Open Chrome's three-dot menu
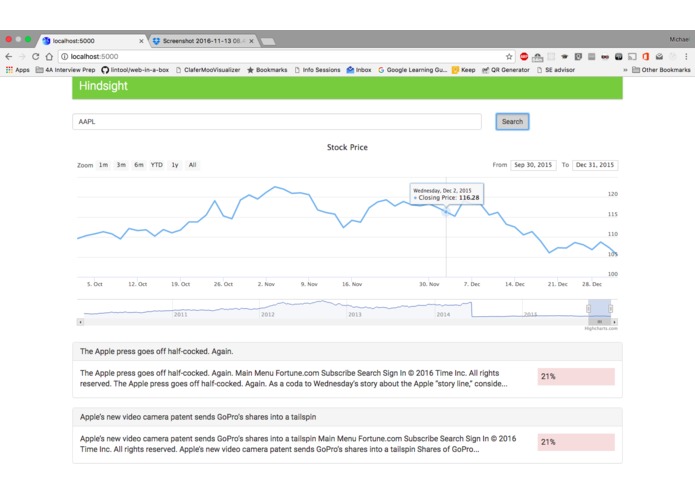Viewport: 695px width, 494px height. pos(686,56)
